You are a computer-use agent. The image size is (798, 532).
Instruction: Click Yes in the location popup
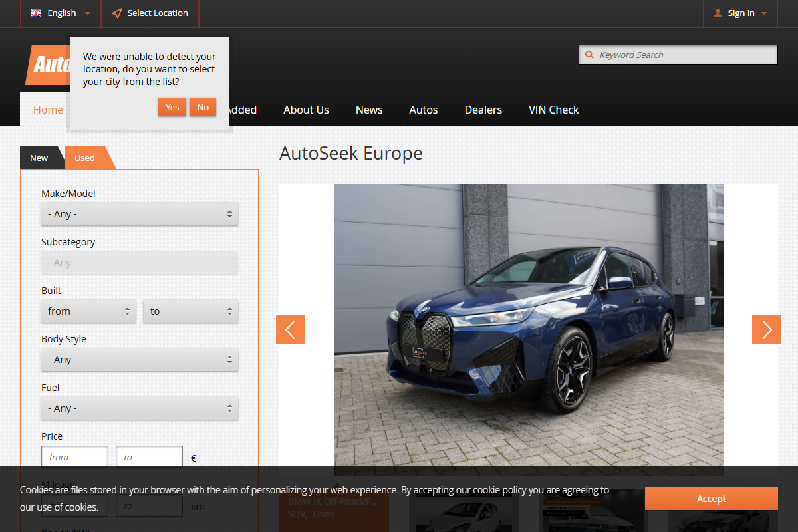(172, 107)
